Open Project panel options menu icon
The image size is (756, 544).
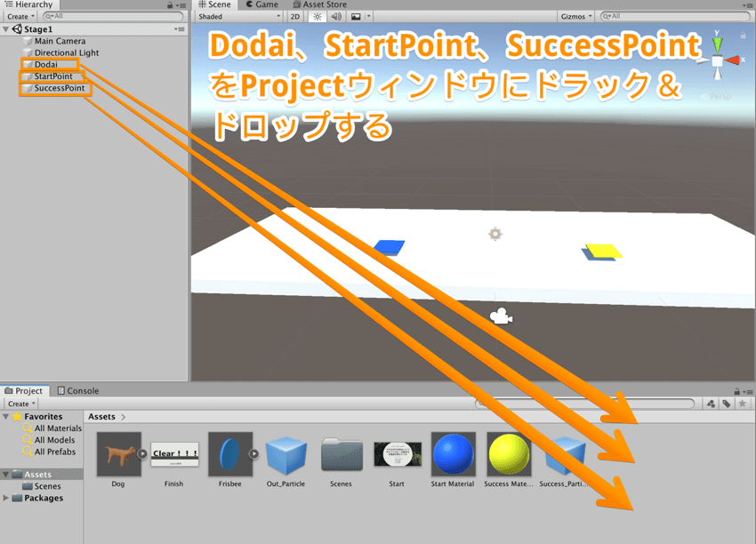coord(748,392)
